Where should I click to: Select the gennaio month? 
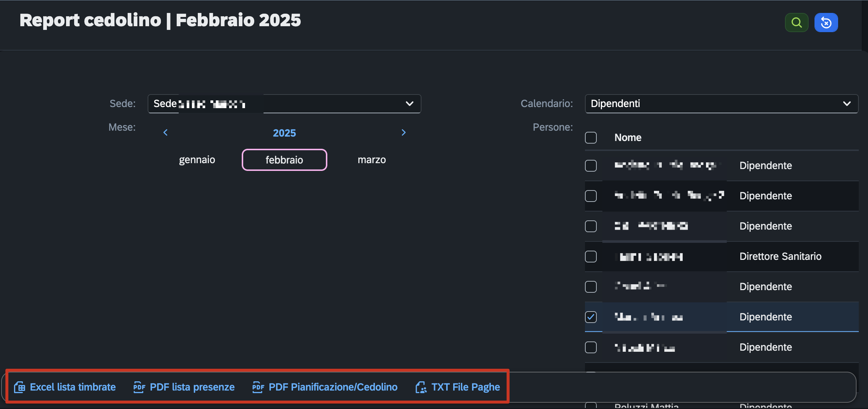coord(197,160)
